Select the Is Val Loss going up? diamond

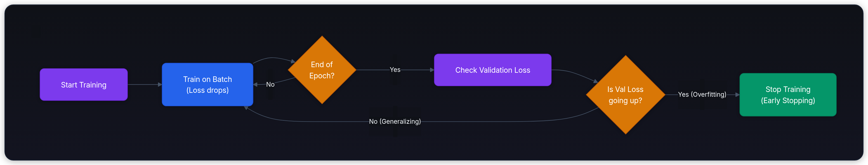pos(625,95)
